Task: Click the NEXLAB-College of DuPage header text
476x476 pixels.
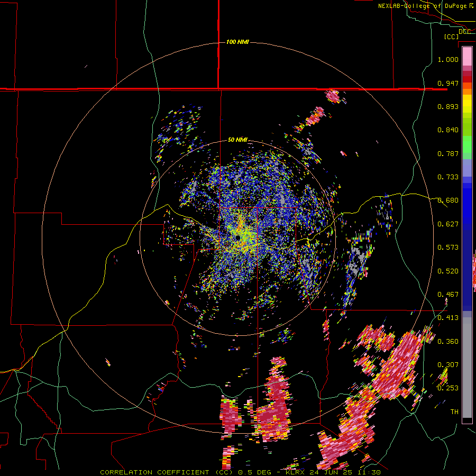Action: [423, 6]
